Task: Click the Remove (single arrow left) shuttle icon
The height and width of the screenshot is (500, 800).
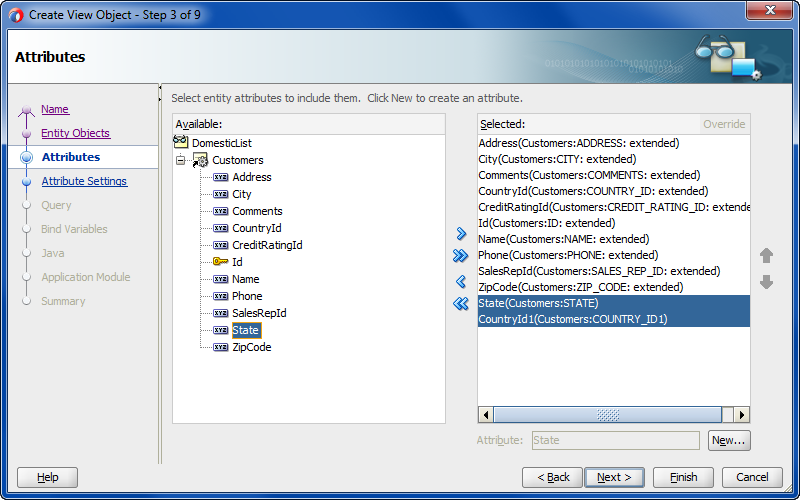Action: click(461, 281)
